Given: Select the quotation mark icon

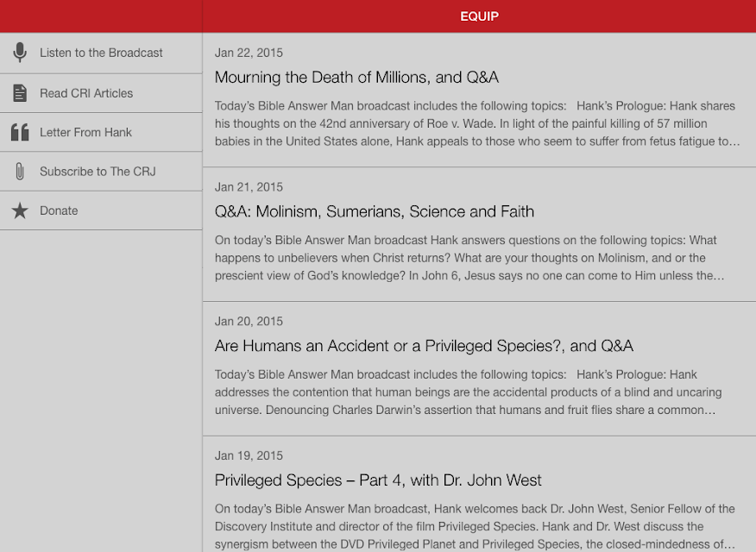Looking at the screenshot, I should tap(20, 132).
